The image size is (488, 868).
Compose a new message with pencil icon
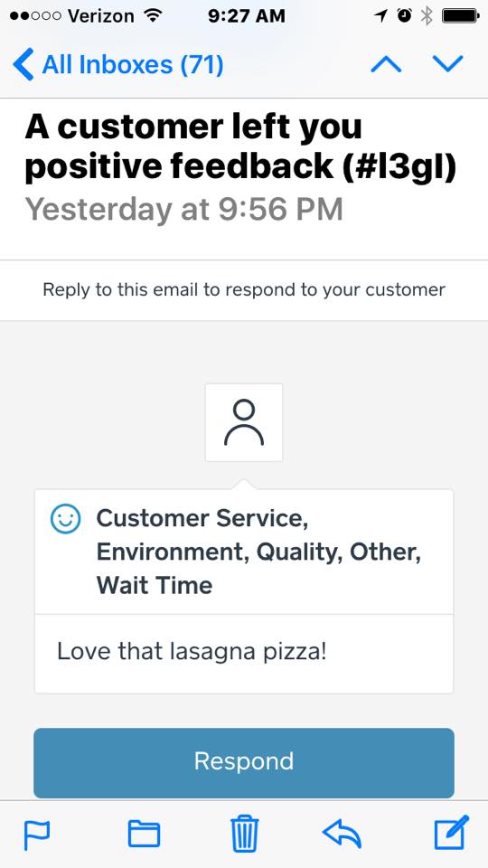coord(452,832)
